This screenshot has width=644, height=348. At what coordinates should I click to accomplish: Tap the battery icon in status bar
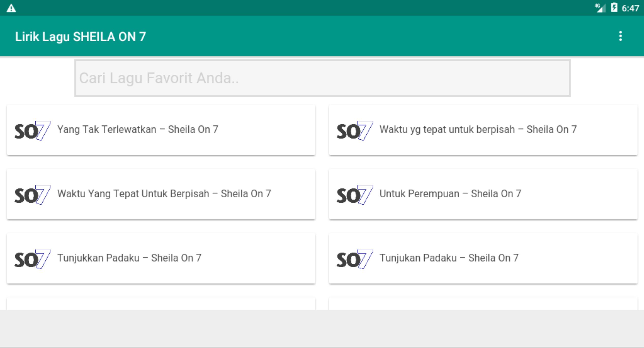(x=614, y=8)
